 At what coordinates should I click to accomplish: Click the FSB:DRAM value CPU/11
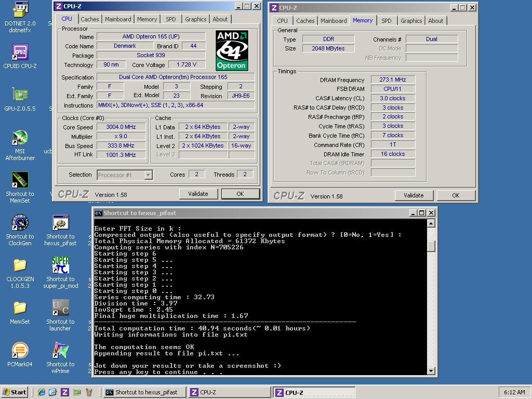click(393, 89)
